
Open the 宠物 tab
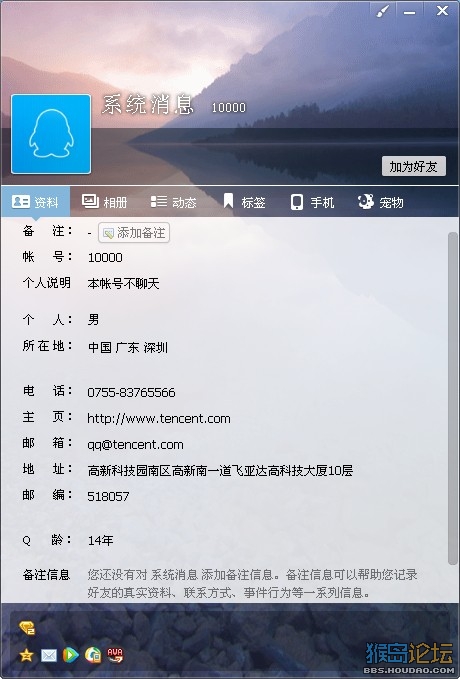pos(381,202)
